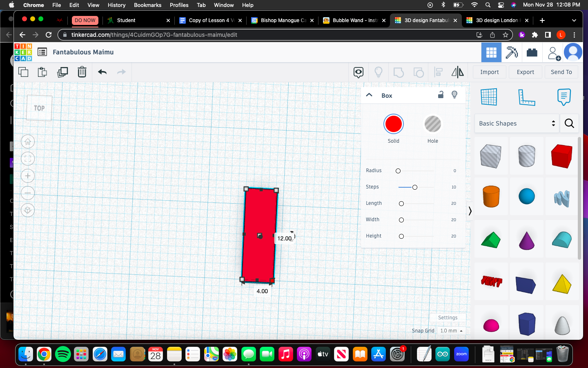588x368 pixels.
Task: Go to home view
Action: [x=28, y=142]
